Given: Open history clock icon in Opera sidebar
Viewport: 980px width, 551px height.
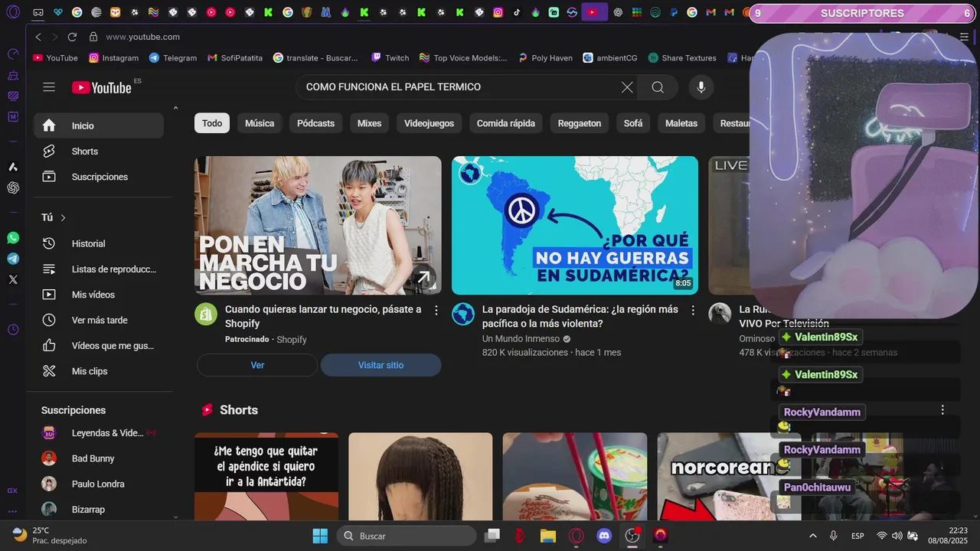Looking at the screenshot, I should tap(13, 330).
